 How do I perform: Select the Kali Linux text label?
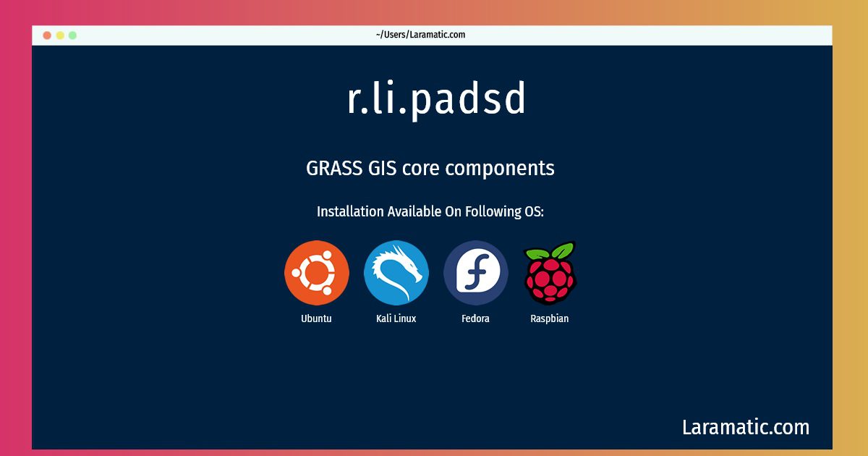[x=396, y=318]
